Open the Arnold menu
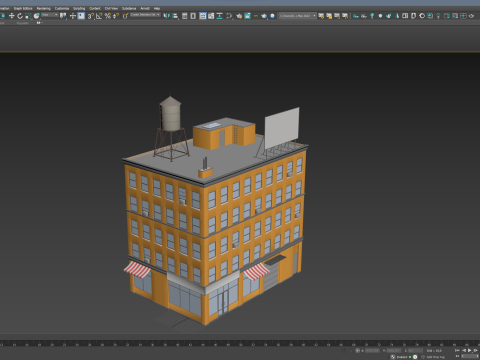The image size is (480, 360). click(145, 8)
